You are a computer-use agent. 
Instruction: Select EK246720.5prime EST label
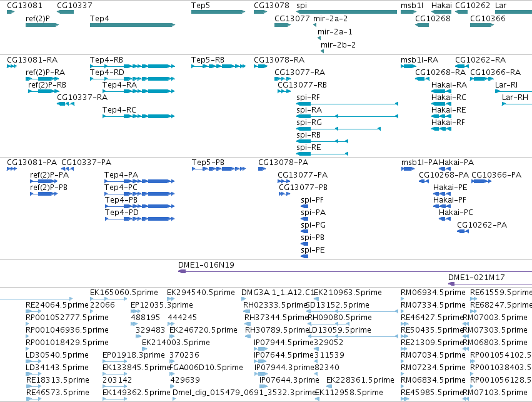pos(203,330)
